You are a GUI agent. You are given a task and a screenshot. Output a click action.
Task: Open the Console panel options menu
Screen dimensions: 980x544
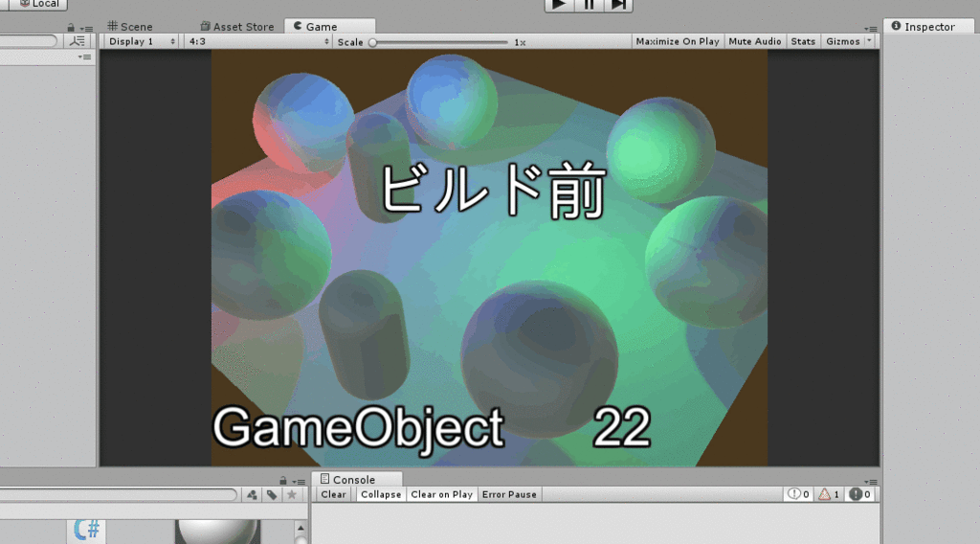871,482
